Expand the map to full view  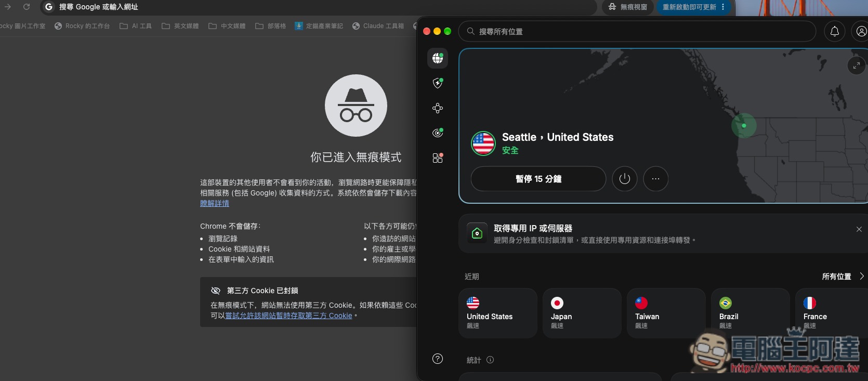click(857, 65)
